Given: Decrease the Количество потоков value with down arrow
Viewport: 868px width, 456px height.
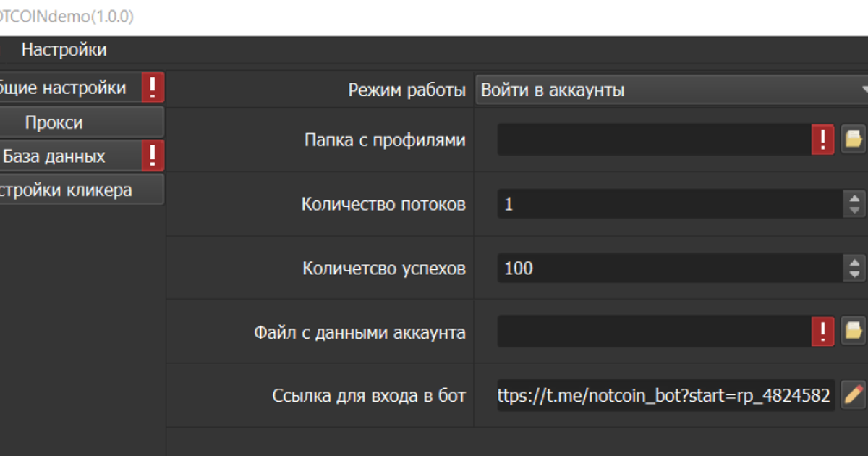Looking at the screenshot, I should pos(855,211).
